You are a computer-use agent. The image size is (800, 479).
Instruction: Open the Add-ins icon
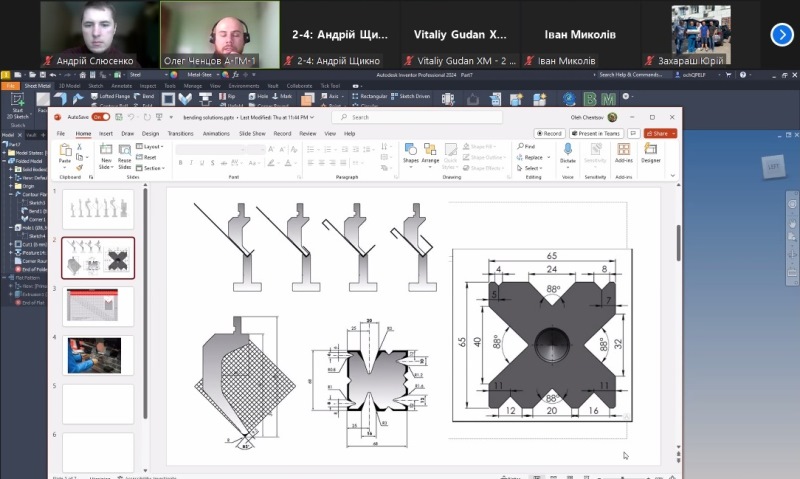tap(623, 149)
